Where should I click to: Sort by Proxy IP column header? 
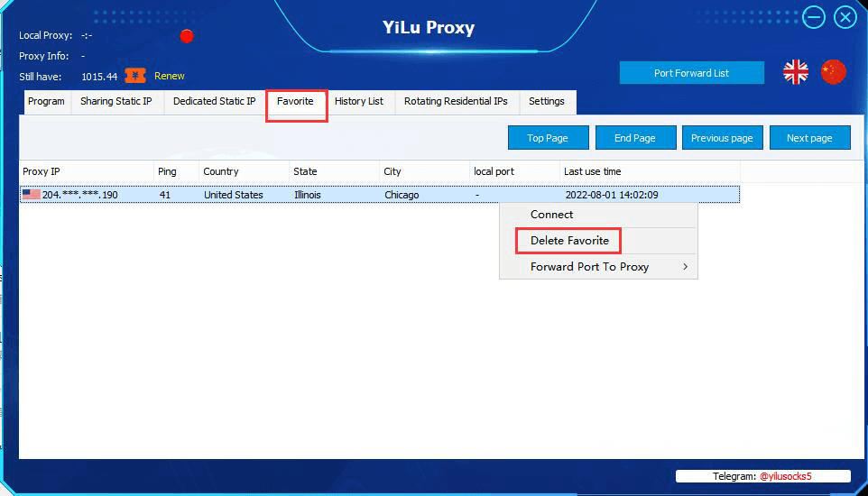[x=87, y=171]
